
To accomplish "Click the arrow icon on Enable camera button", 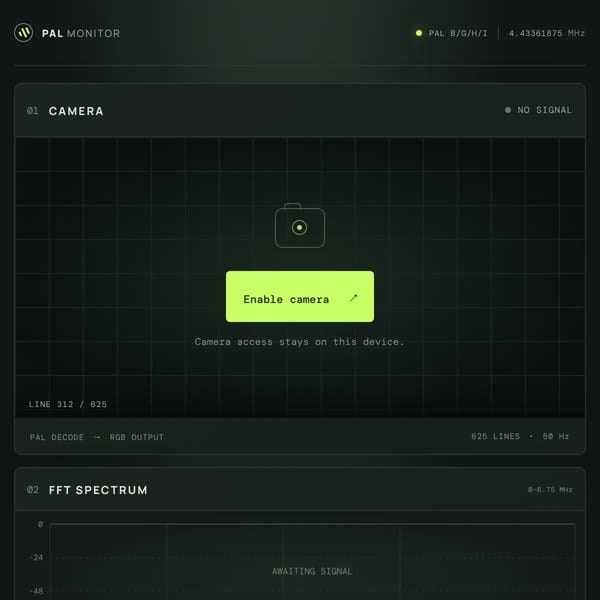I will (353, 298).
